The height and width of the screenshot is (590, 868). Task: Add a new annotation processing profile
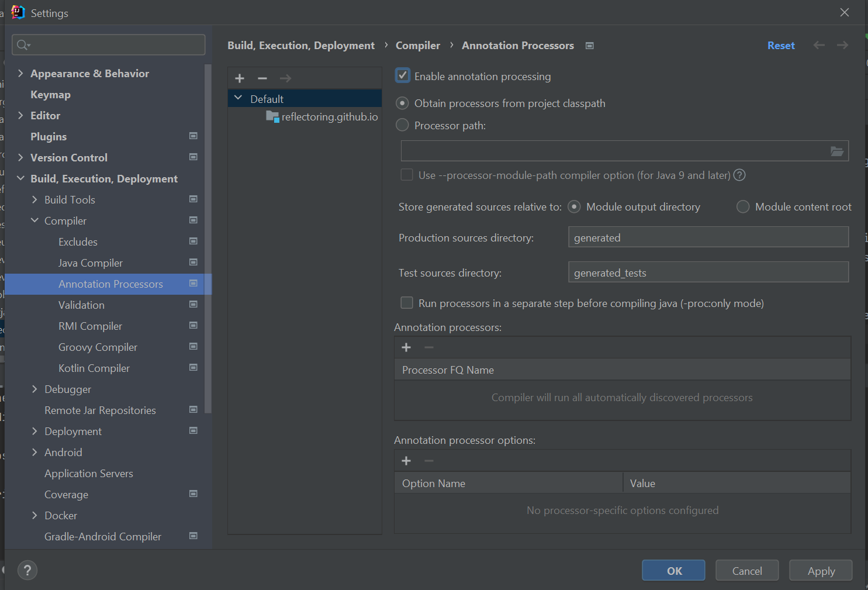240,78
